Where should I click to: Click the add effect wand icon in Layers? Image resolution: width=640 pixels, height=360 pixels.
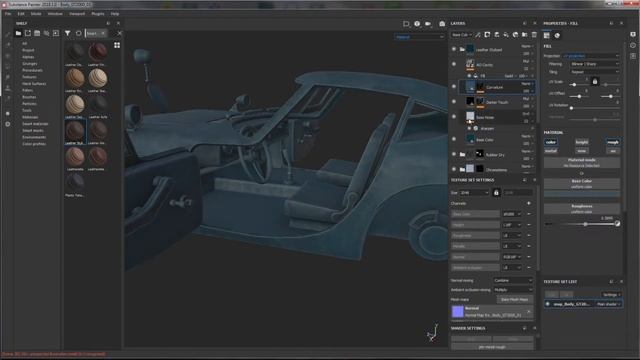478,35
